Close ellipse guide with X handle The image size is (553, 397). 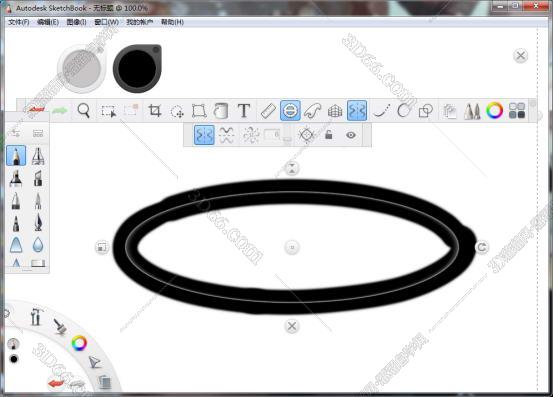pyautogui.click(x=292, y=326)
